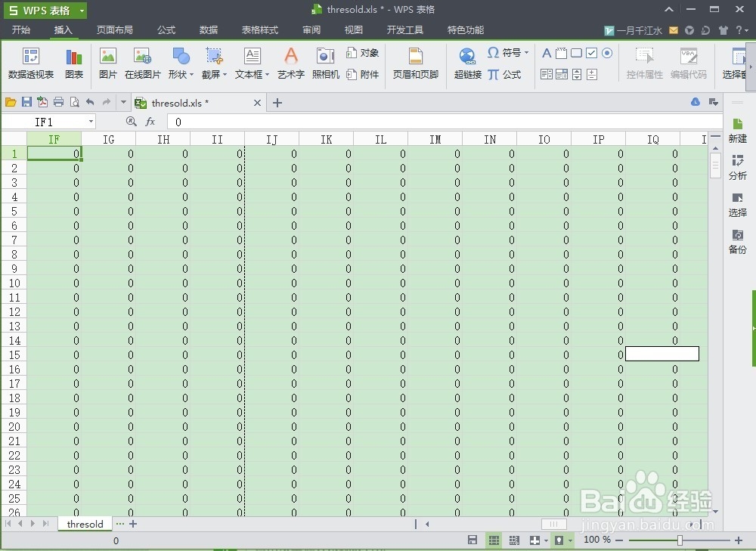The width and height of the screenshot is (756, 551).
Task: Select the option button form control
Action: (x=607, y=53)
